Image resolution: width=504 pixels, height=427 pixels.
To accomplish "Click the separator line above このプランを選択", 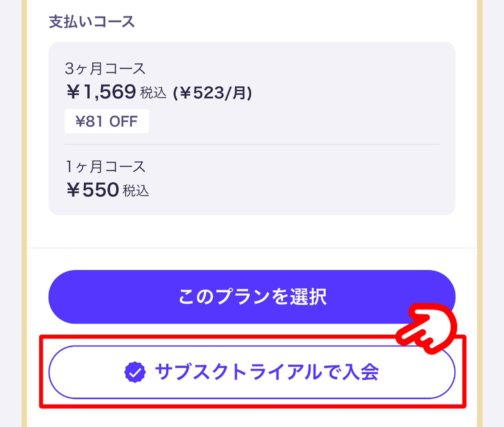I will (252, 248).
